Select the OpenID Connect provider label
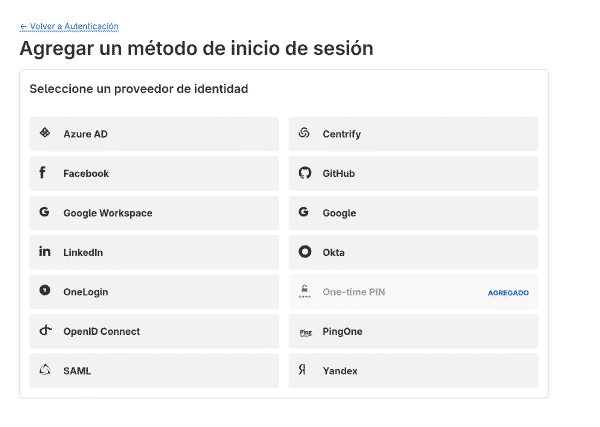Screen dimensions: 600x427 point(102,332)
